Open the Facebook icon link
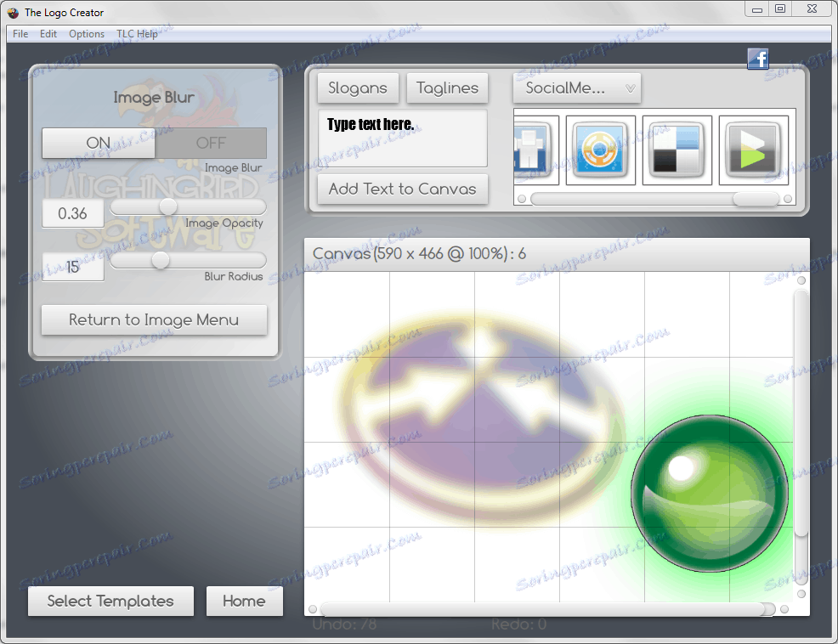Image resolution: width=838 pixels, height=644 pixels. point(758,59)
